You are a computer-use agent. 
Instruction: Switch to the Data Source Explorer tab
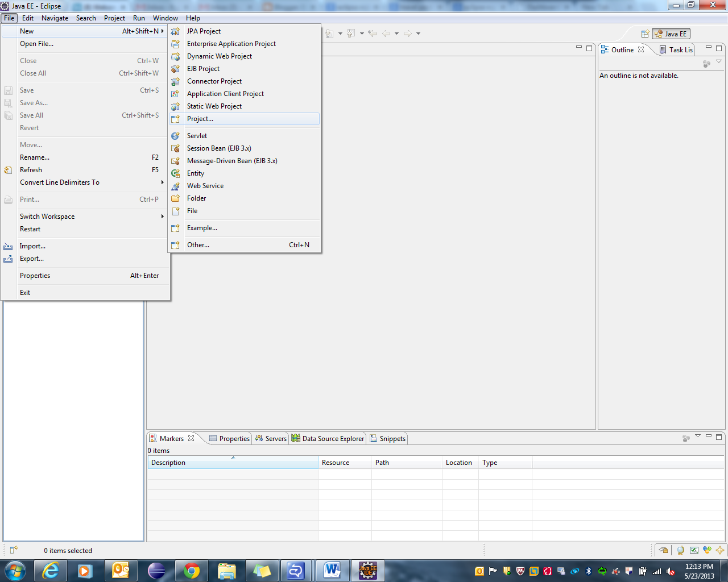pyautogui.click(x=328, y=438)
